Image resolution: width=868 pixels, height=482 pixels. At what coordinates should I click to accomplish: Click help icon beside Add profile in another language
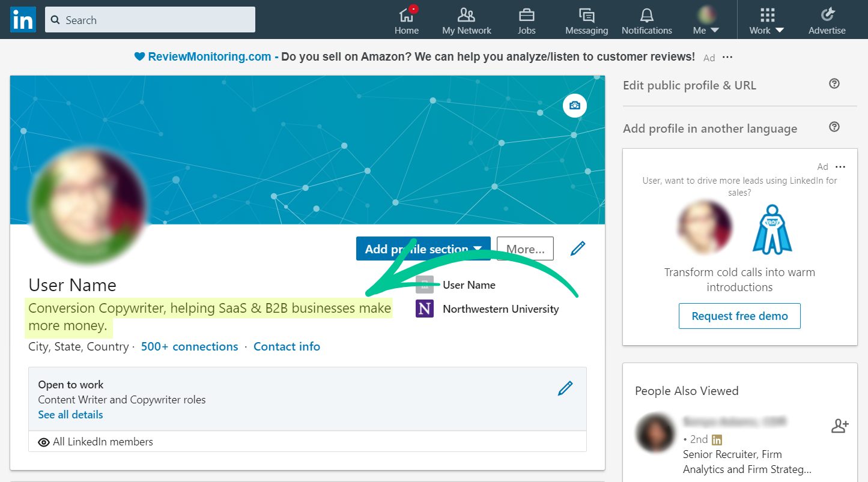[x=834, y=127]
